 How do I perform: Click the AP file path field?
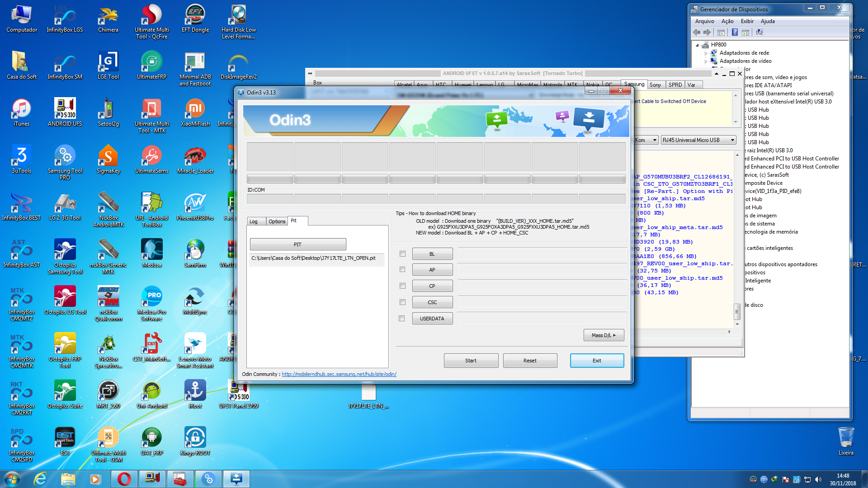click(542, 270)
